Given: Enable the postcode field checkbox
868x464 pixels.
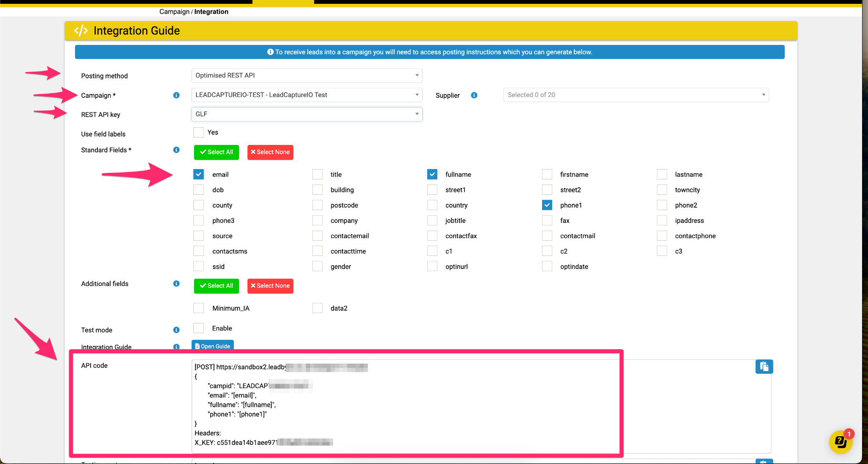Looking at the screenshot, I should (x=317, y=205).
